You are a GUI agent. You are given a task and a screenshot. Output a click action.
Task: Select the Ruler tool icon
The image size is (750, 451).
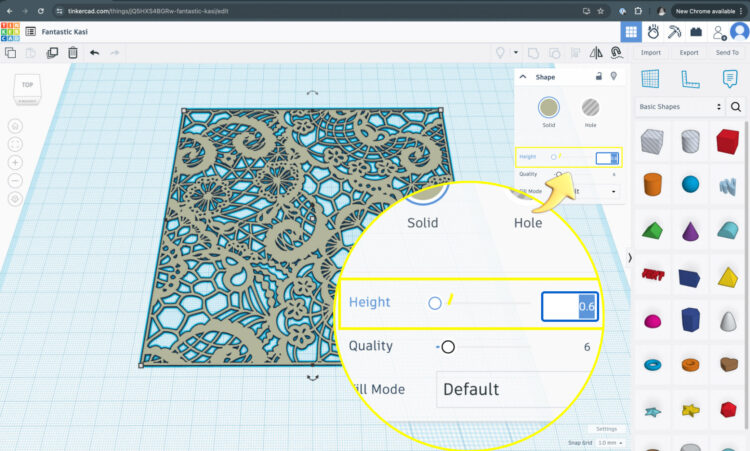[688, 79]
